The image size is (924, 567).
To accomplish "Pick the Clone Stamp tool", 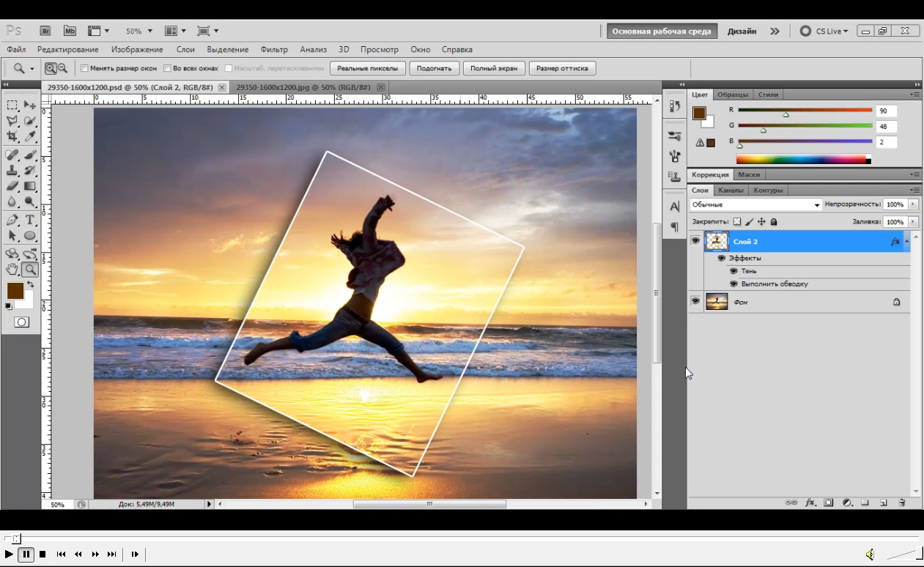I will 12,171.
